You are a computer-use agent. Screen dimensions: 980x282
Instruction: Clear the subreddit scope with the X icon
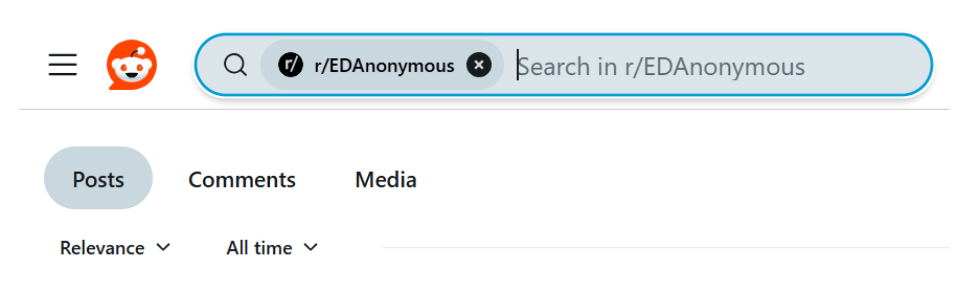[479, 65]
